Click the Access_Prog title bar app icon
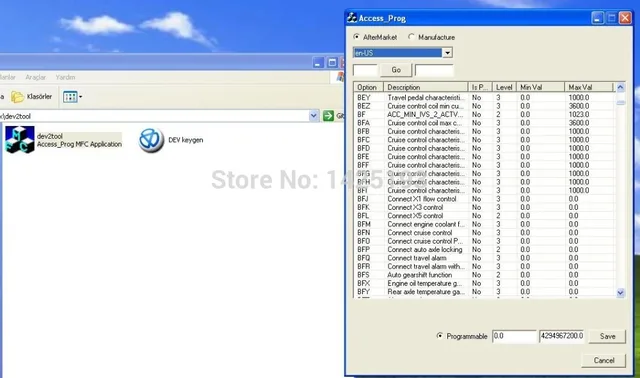Image resolution: width=640 pixels, height=378 pixels. point(352,18)
